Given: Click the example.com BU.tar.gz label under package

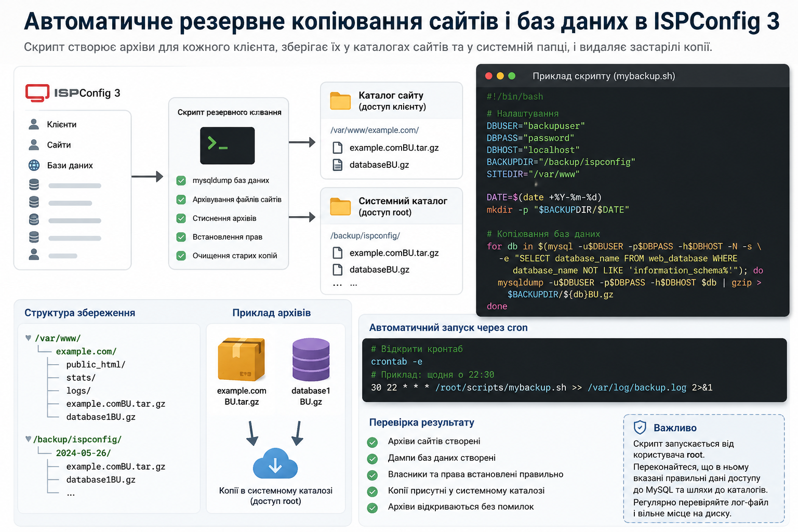Looking at the screenshot, I should tap(242, 396).
